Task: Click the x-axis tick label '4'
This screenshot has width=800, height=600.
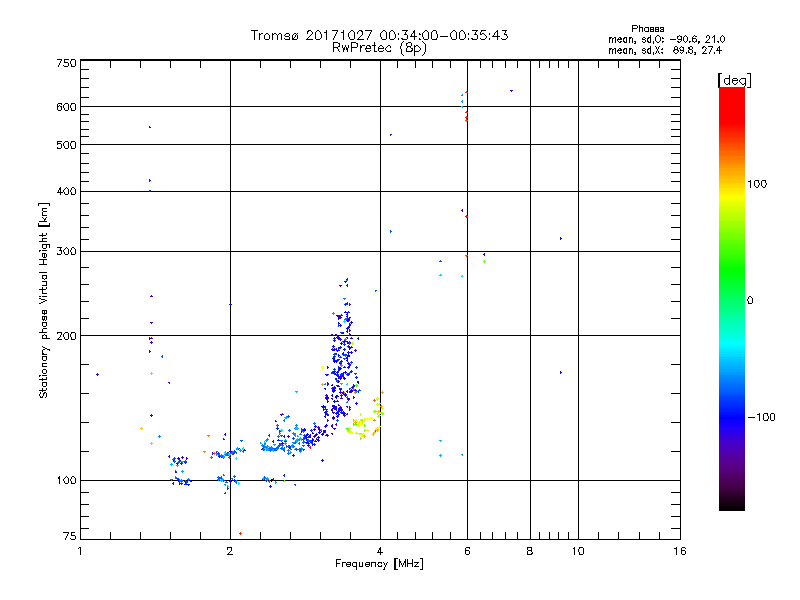Action: 380,551
